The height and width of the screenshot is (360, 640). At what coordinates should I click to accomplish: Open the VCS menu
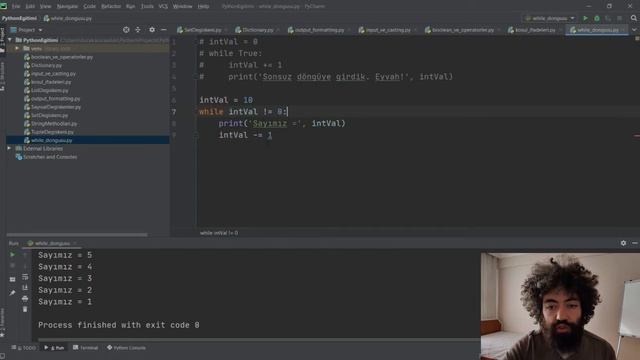163,6
